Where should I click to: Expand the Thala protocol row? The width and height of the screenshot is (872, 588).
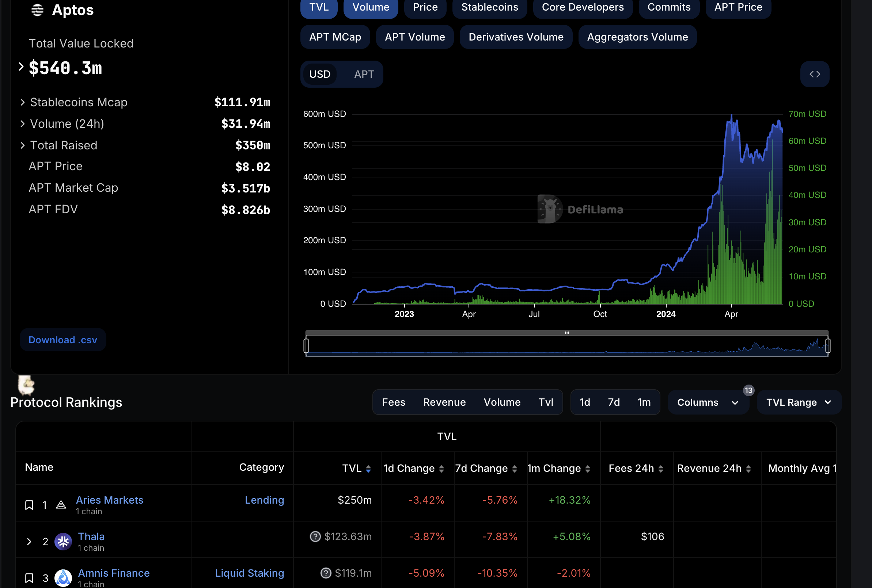tap(29, 542)
